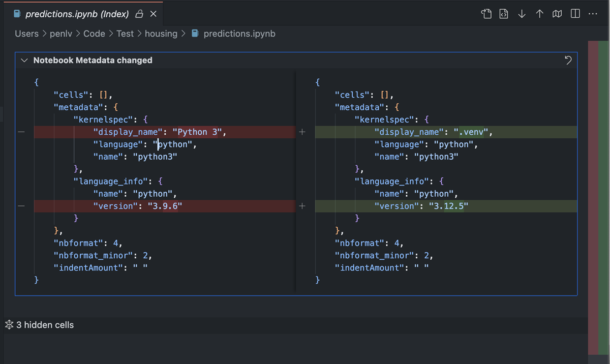Click the open-file toolbar icon

[x=486, y=14]
